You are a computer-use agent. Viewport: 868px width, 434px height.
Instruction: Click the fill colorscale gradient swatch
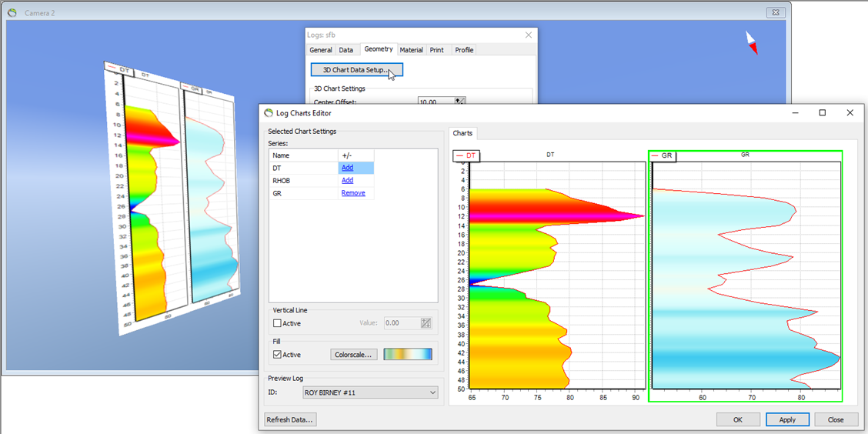pos(407,354)
